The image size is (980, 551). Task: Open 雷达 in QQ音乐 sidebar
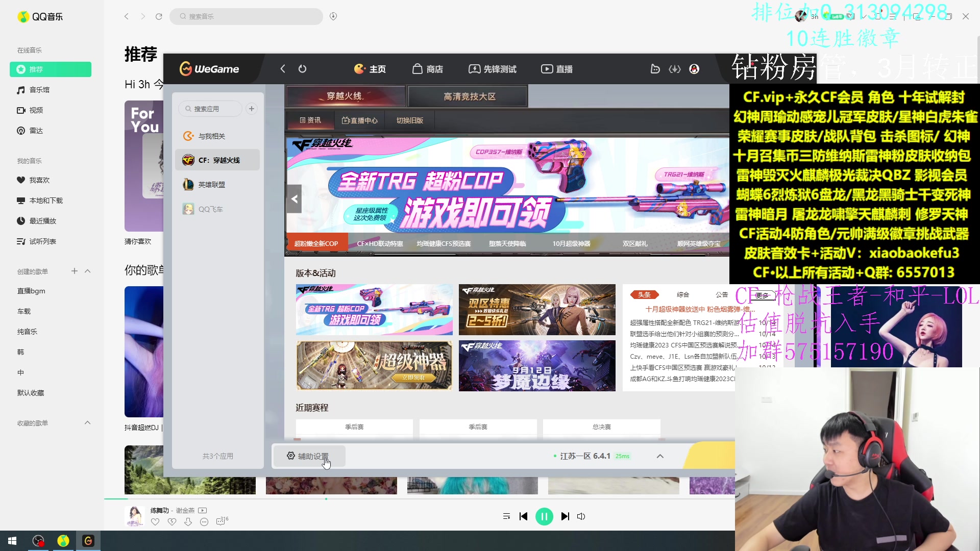[x=51, y=131]
